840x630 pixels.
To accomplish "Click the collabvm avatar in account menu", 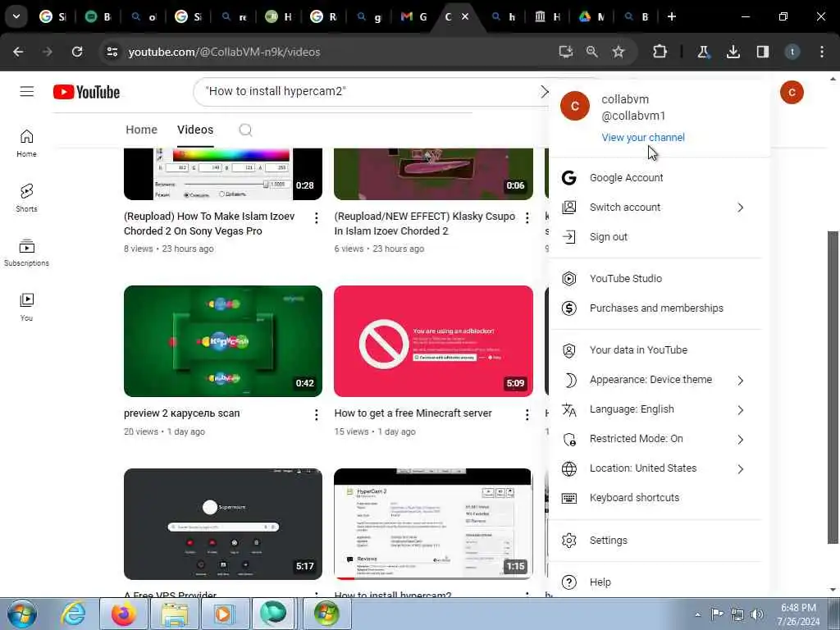I will coord(575,106).
